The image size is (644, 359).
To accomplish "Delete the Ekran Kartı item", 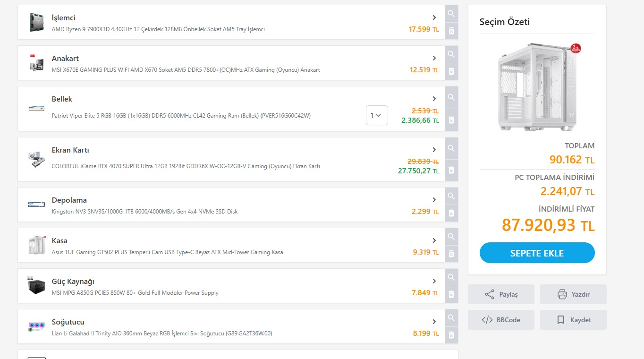I will pyautogui.click(x=451, y=170).
